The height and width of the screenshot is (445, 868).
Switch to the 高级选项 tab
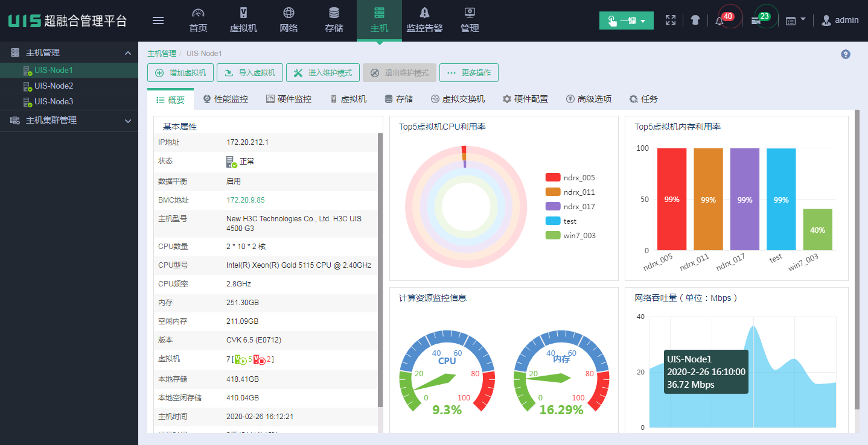[589, 99]
